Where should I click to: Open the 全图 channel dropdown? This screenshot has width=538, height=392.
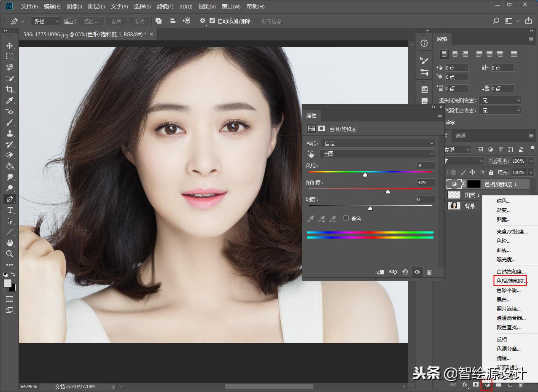377,153
